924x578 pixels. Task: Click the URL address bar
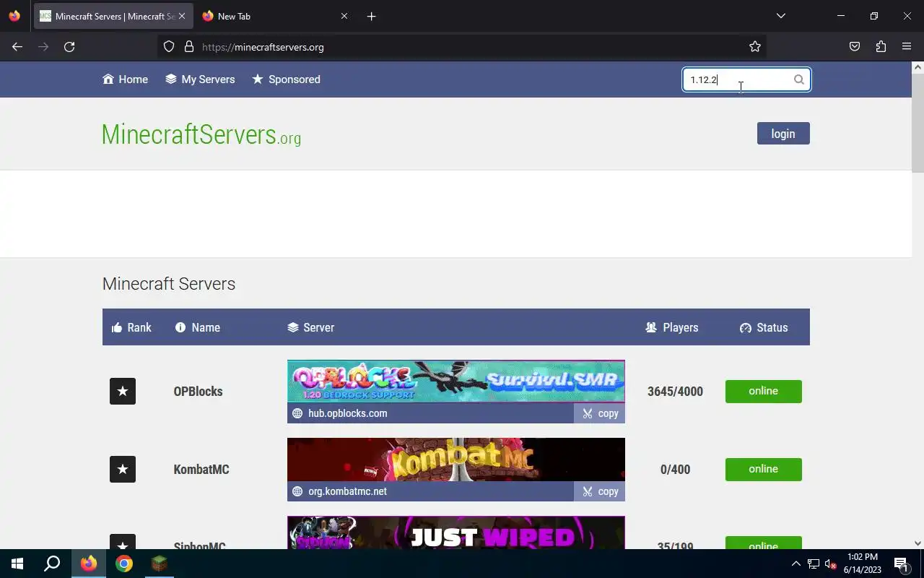462,47
